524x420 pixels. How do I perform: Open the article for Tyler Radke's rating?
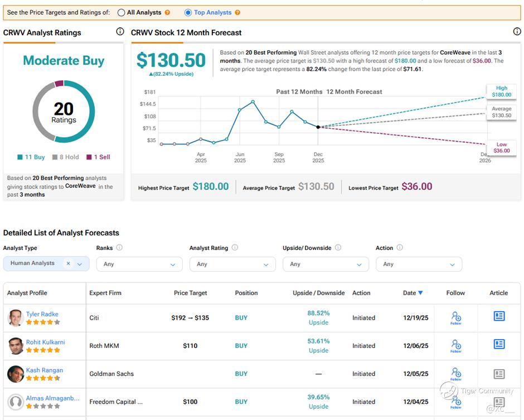(499, 316)
